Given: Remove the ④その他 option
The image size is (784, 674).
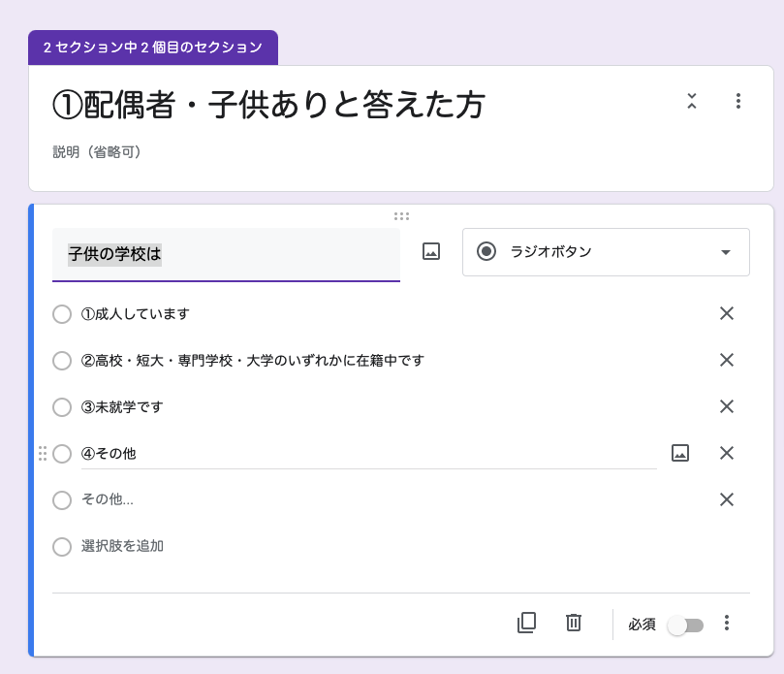Looking at the screenshot, I should [727, 453].
